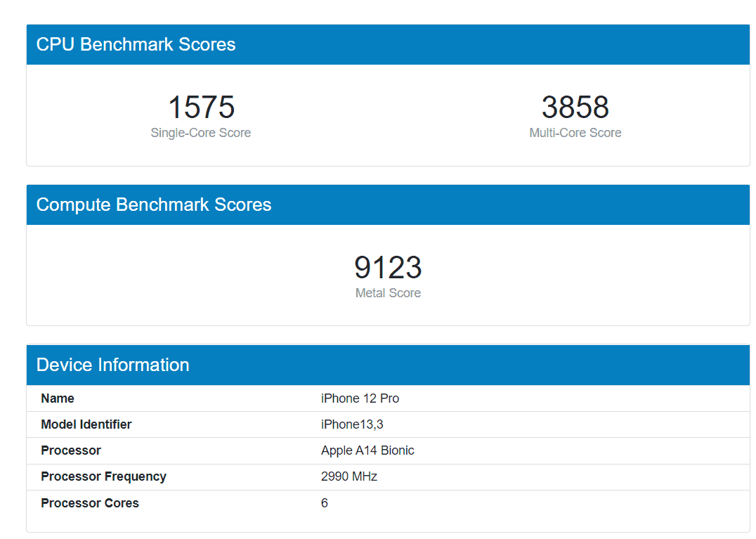Viewport: 756px width, 539px height.
Task: Click the Device Information heading
Action: [x=113, y=365]
